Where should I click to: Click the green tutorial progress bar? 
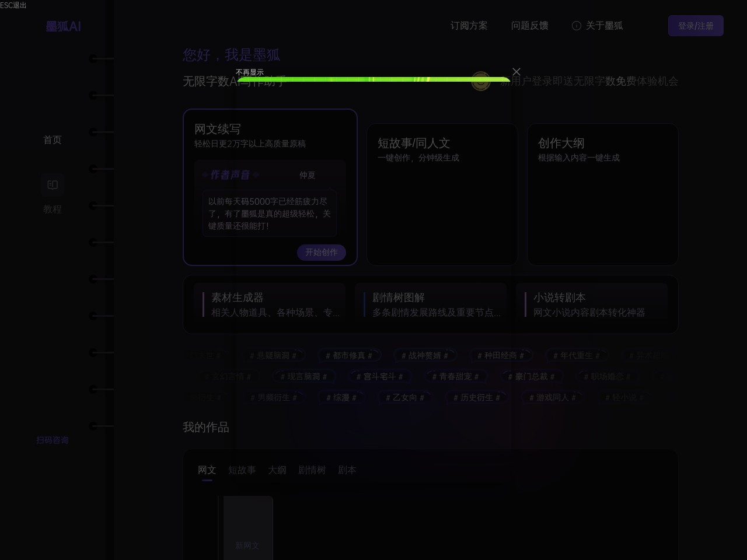[373, 80]
